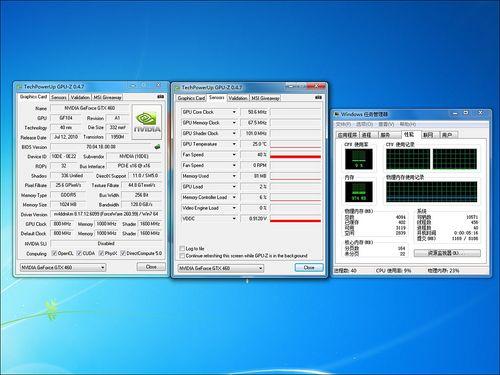Viewport: 500px width, 375px height.
Task: Open the GPU Temperature sensor dropdown
Action: point(234,144)
